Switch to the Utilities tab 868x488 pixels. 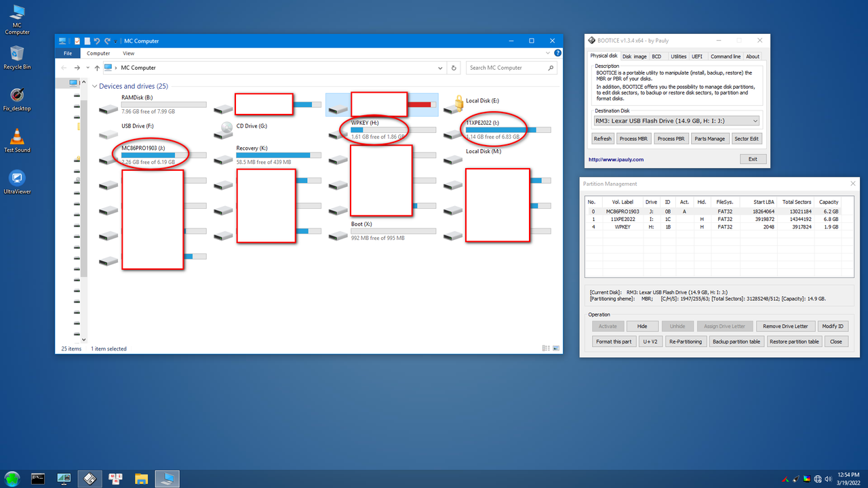tap(678, 56)
